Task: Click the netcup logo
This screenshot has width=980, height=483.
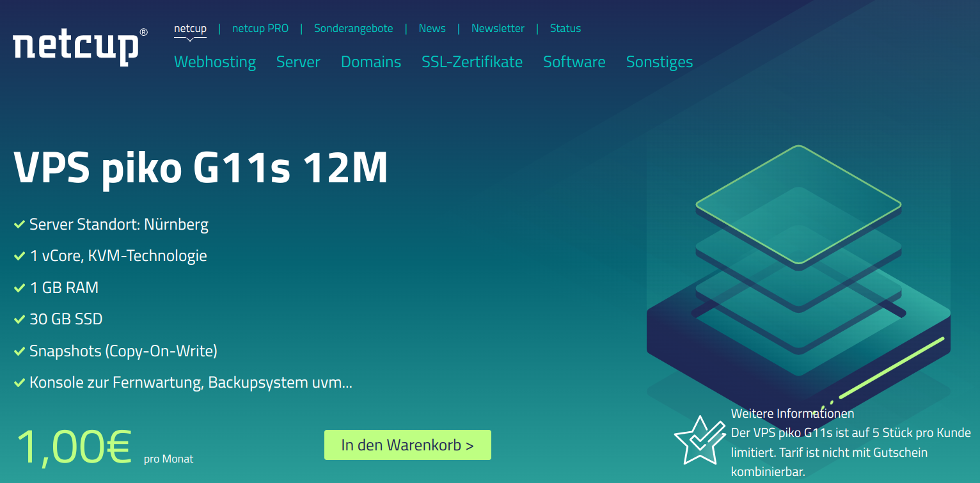Action: point(80,47)
